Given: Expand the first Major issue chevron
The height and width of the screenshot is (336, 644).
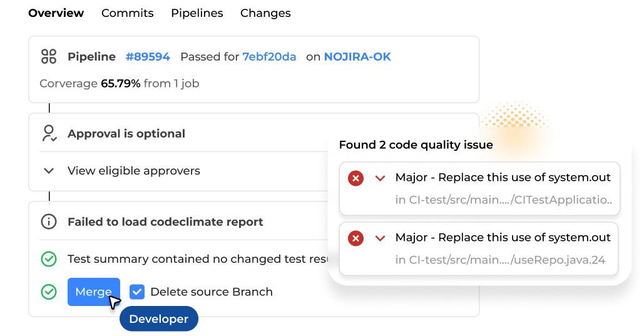Looking at the screenshot, I should [380, 178].
